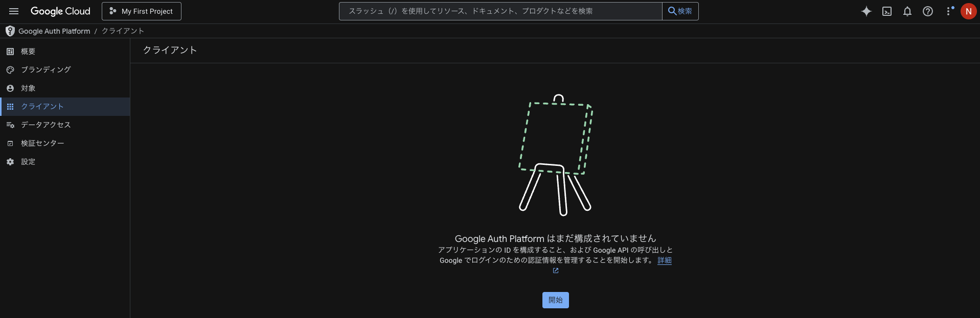
Task: Open the My First Project selector
Action: 142,11
